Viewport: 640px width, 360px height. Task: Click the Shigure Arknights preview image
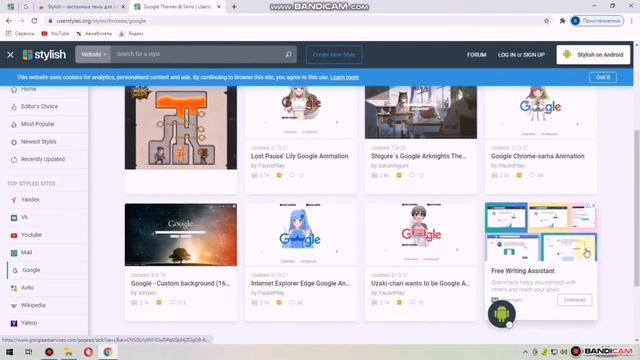pyautogui.click(x=421, y=112)
